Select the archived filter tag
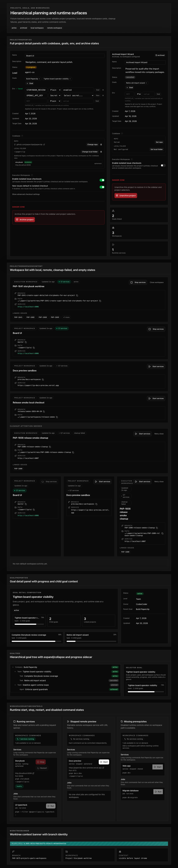 [24, 28]
